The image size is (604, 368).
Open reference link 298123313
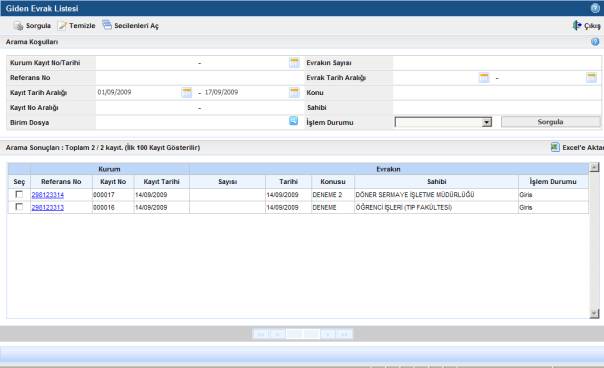48,208
